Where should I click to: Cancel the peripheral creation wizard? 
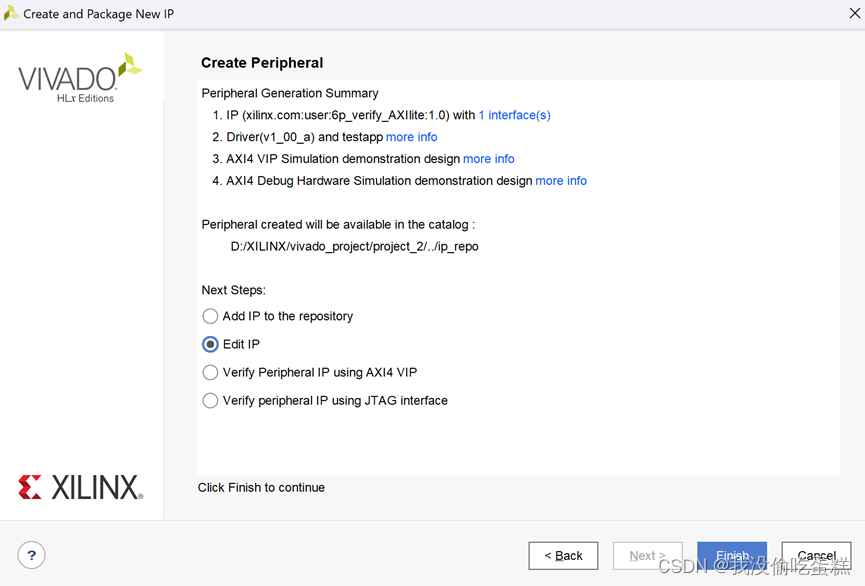(816, 555)
